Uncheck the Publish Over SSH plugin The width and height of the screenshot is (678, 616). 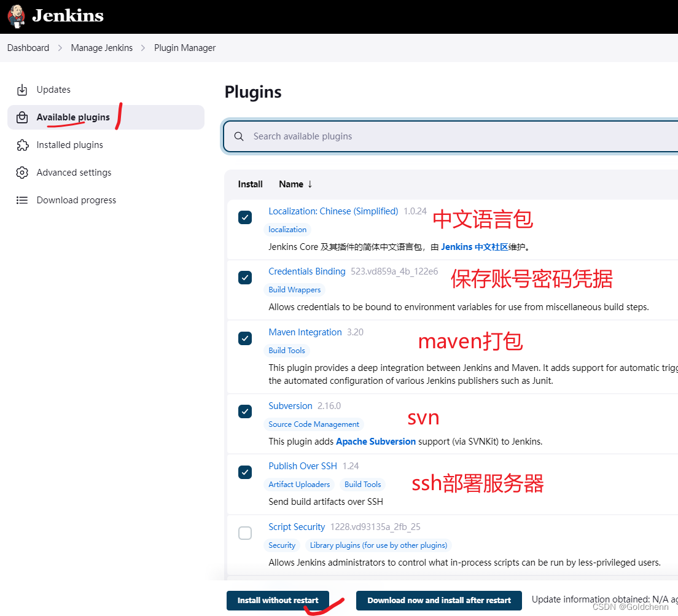coord(245,472)
